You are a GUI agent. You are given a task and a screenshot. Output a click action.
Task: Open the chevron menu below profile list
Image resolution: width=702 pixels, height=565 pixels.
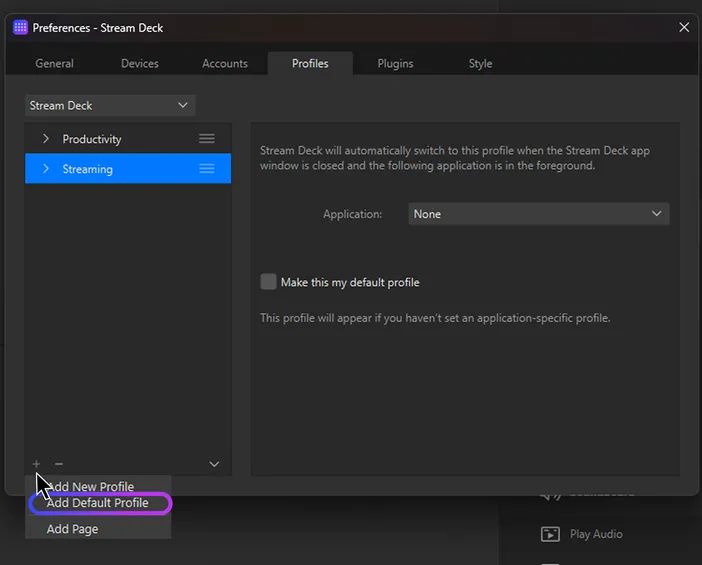(214, 464)
